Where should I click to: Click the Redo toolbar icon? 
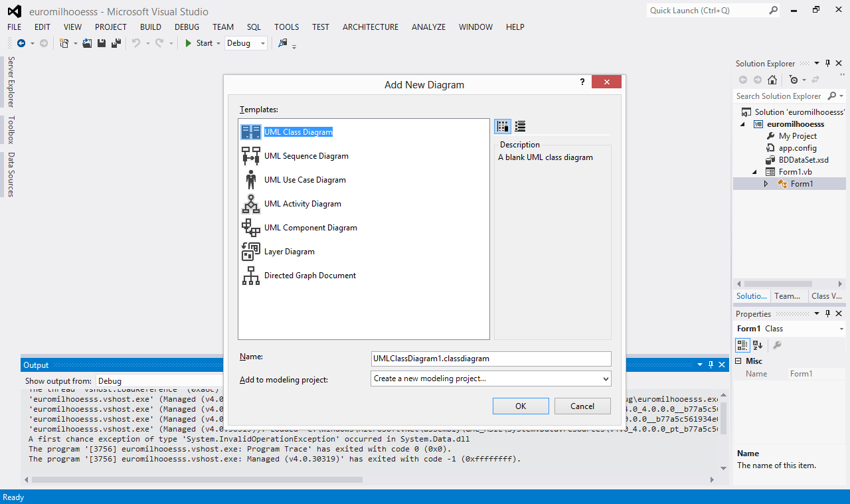pyautogui.click(x=159, y=43)
